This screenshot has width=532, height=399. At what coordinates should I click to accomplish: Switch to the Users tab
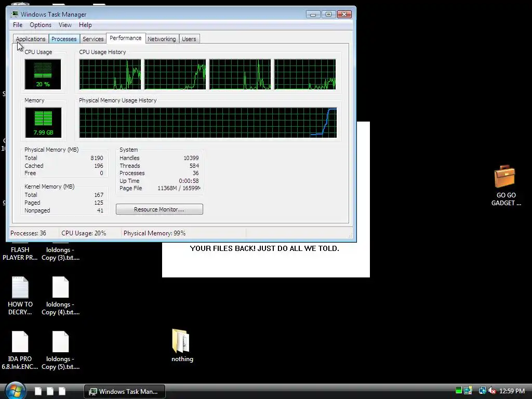pyautogui.click(x=189, y=39)
